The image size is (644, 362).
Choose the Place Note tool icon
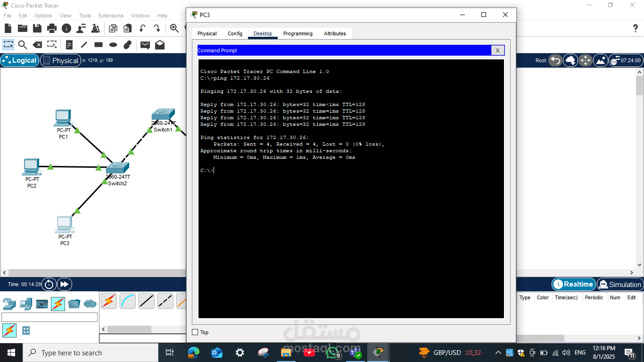pos(69,45)
